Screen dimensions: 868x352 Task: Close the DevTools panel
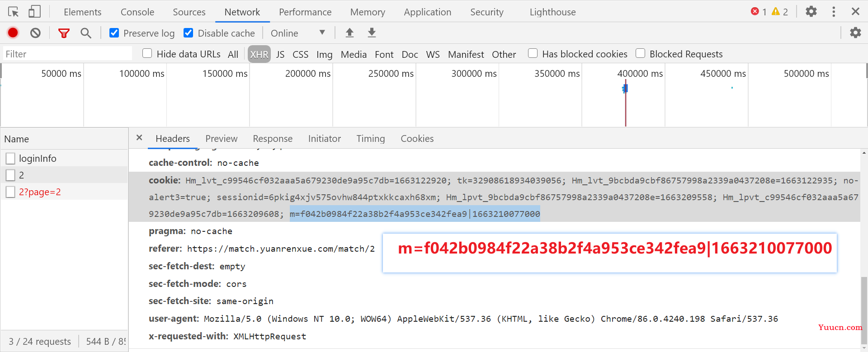click(x=855, y=11)
